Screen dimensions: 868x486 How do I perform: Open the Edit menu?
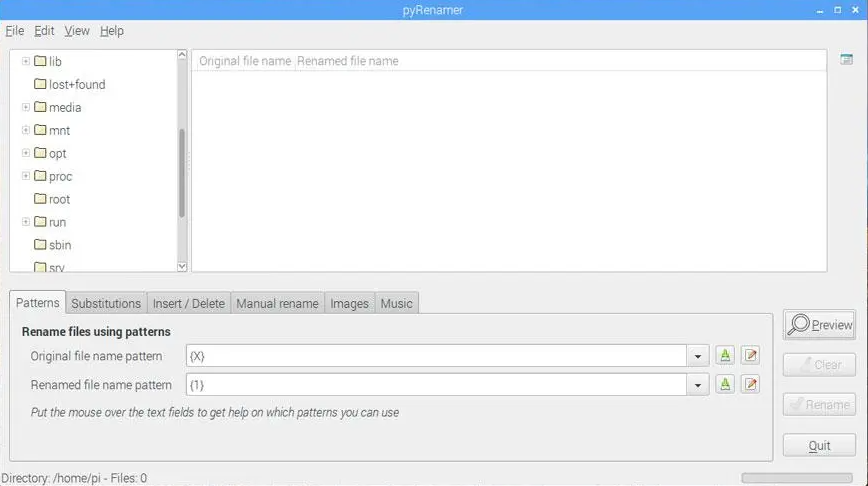(x=44, y=31)
